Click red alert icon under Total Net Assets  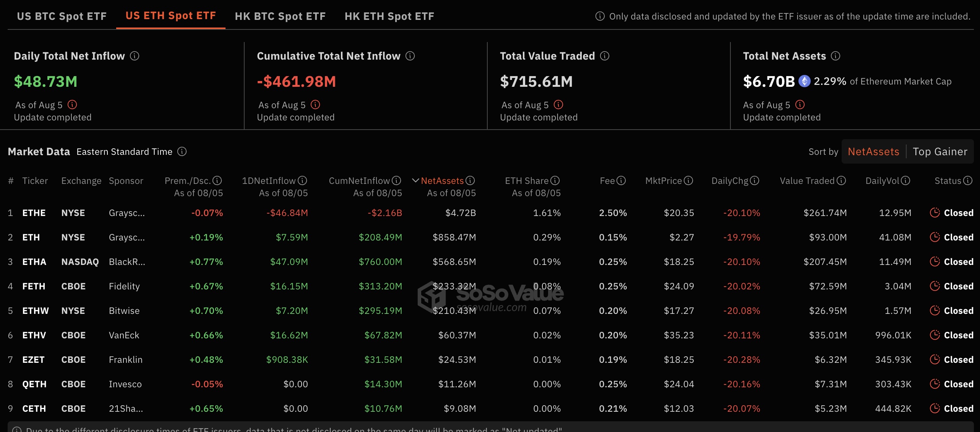800,105
